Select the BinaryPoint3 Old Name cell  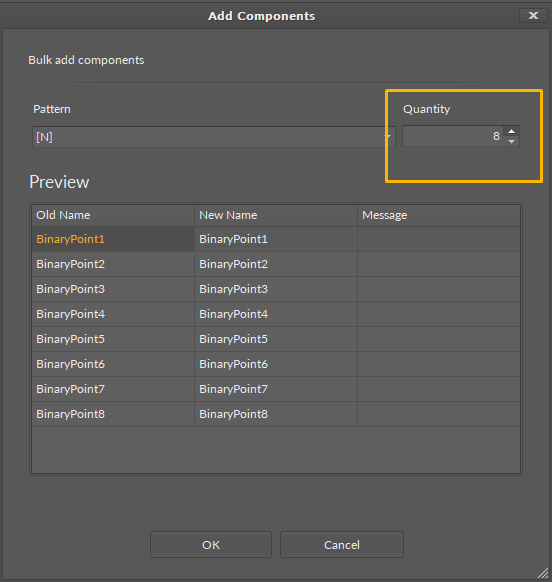(113, 289)
